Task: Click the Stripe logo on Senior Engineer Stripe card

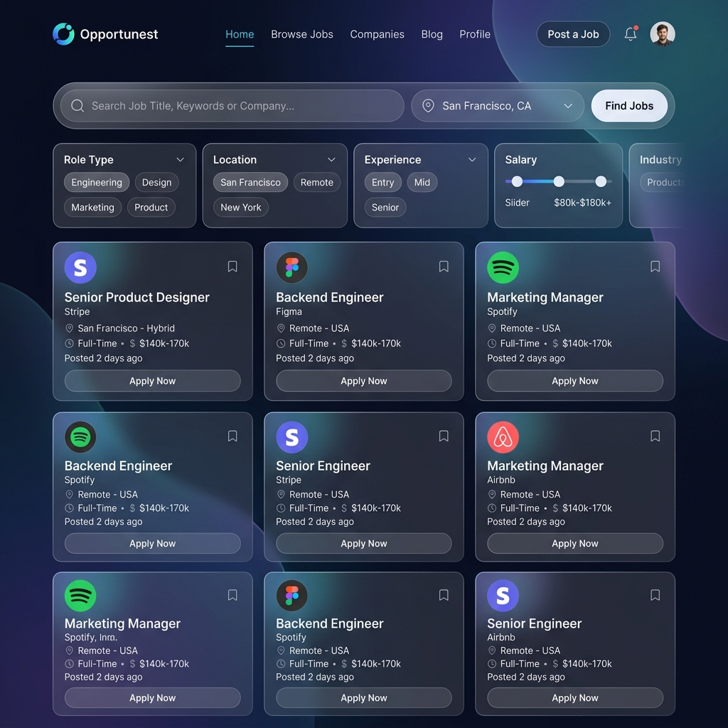Action: (292, 437)
